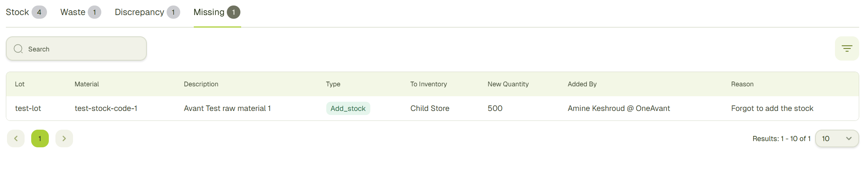Image resolution: width=868 pixels, height=180 pixels.
Task: Click the Material column header
Action: pyautogui.click(x=87, y=84)
